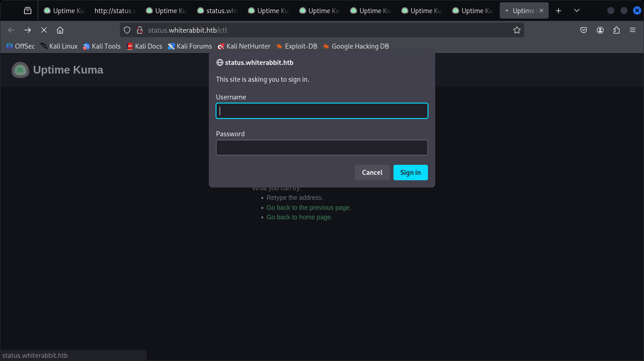Screen dimensions: 644x361
Task: Click into the Password field
Action: (x=322, y=148)
